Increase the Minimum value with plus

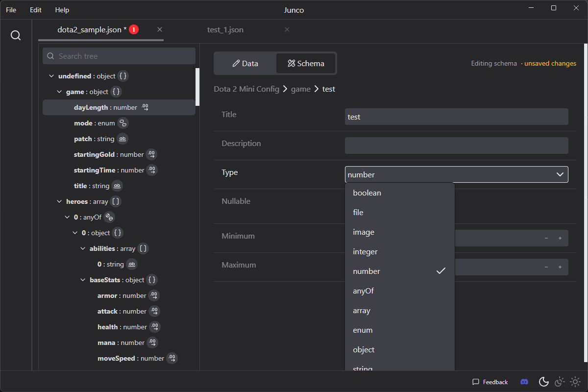coord(560,238)
